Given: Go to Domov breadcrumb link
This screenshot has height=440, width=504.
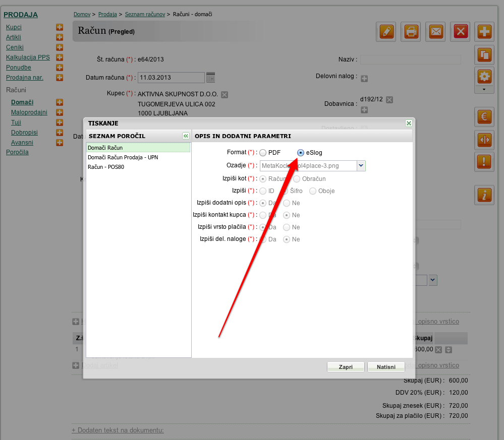Looking at the screenshot, I should (x=82, y=14).
